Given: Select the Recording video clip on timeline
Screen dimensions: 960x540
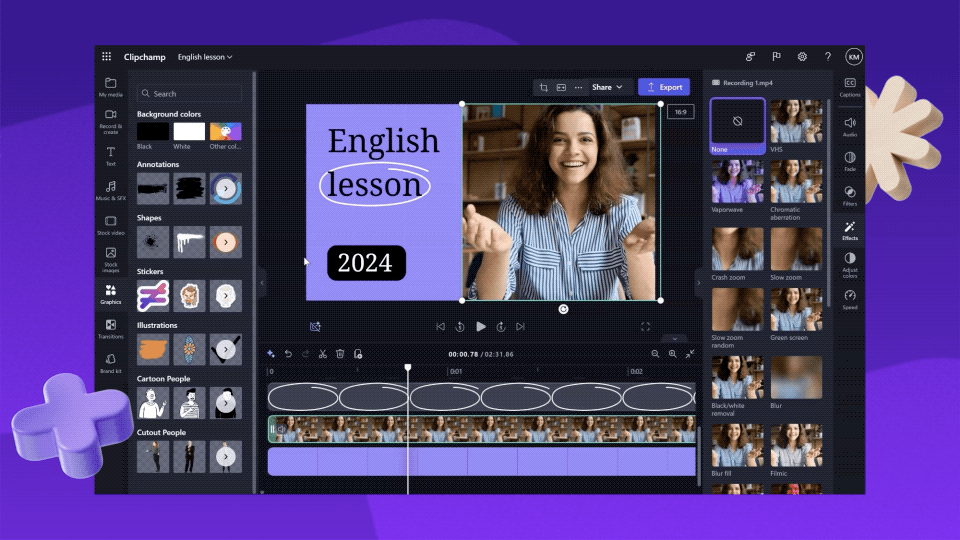Looking at the screenshot, I should click(482, 429).
